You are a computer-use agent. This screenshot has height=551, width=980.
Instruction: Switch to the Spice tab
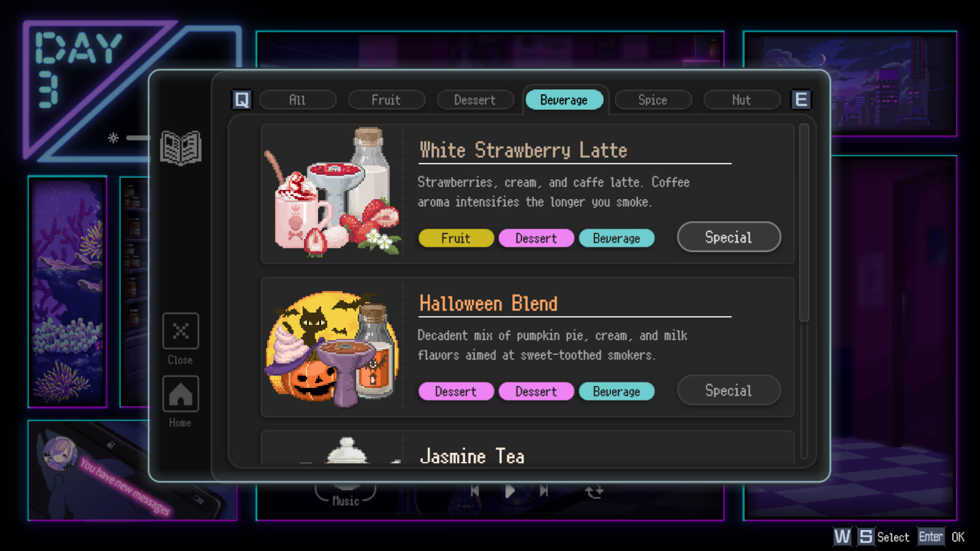tap(653, 100)
